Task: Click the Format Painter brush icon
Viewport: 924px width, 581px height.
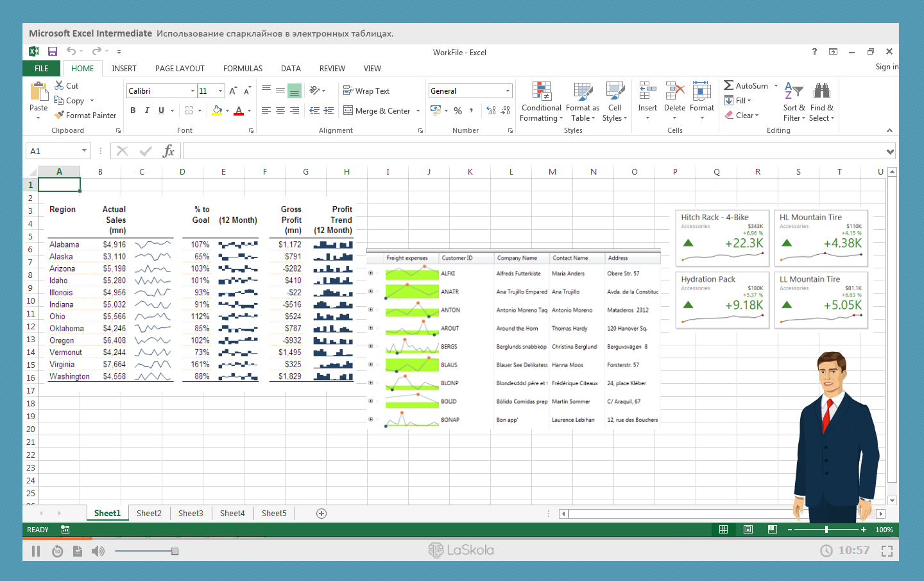Action: (59, 116)
